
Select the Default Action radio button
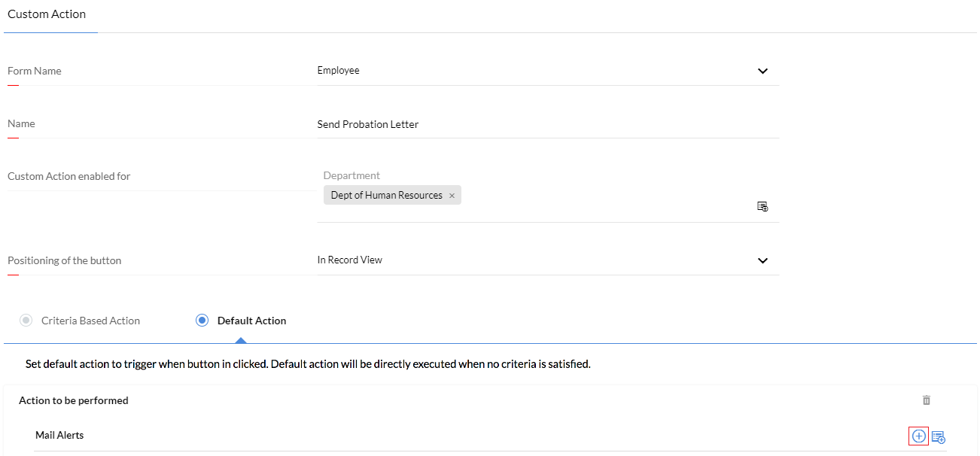(202, 321)
